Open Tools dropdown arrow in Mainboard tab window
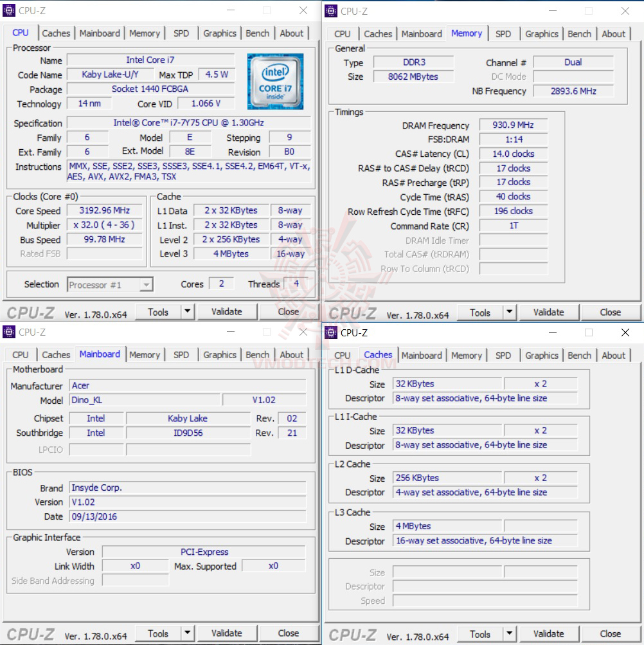The image size is (644, 645). pyautogui.click(x=188, y=633)
